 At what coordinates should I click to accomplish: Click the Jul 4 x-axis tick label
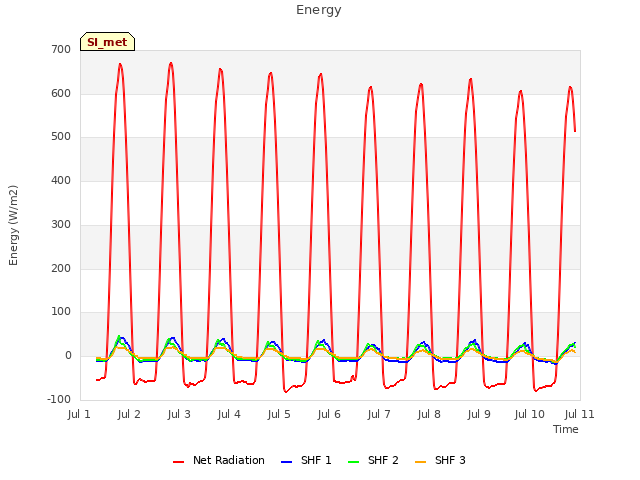(229, 414)
